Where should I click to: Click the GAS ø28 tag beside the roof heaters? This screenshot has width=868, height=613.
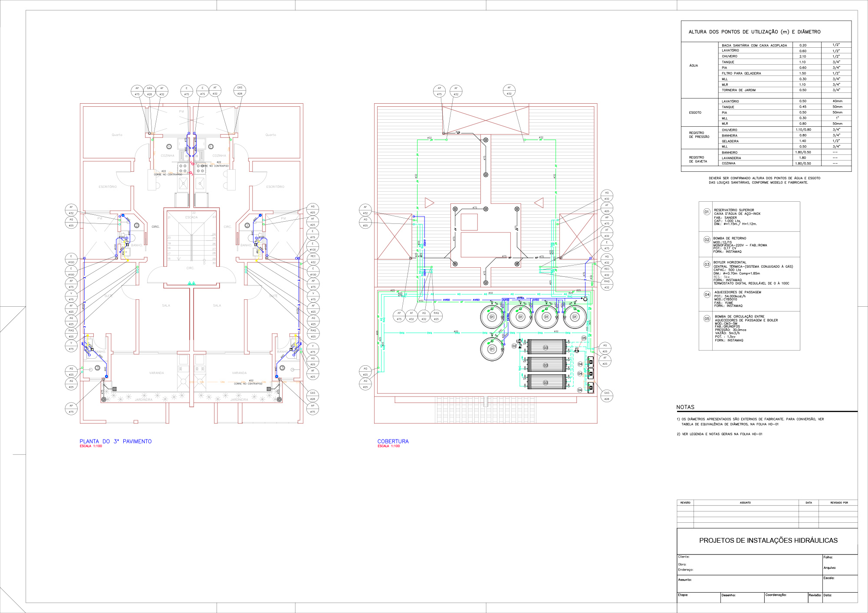point(607,396)
